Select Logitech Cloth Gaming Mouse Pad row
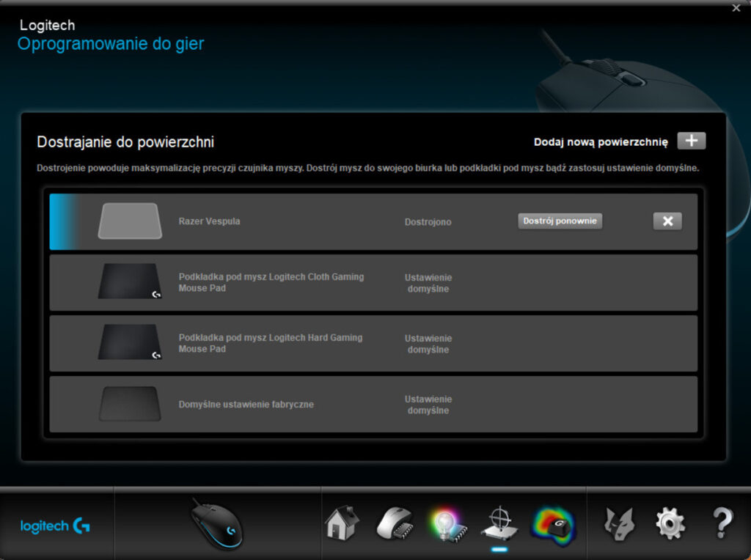 373,282
